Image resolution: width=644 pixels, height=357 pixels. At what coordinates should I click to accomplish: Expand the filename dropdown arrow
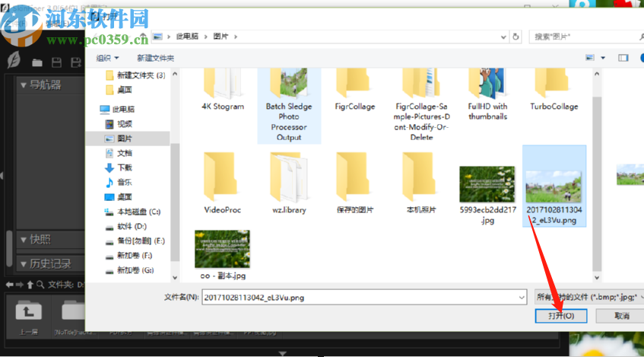click(522, 297)
